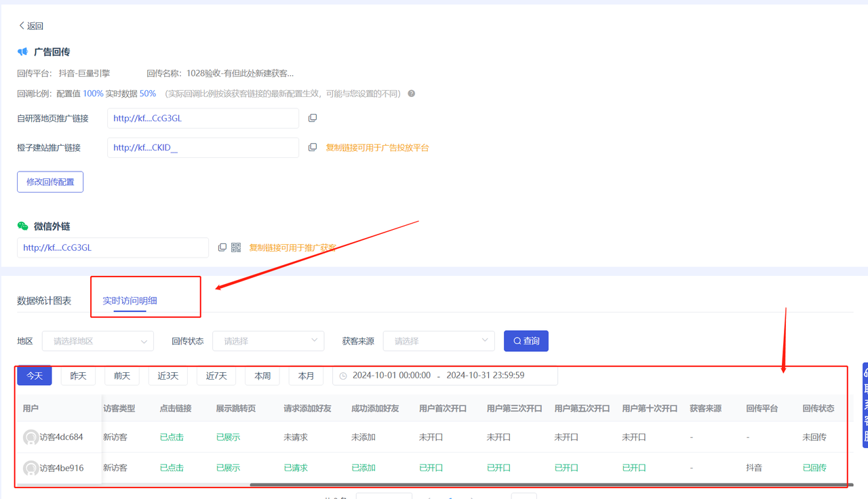Viewport: 868px width, 499px height.
Task: Switch to 实时访问明细 tab
Action: pyautogui.click(x=130, y=300)
